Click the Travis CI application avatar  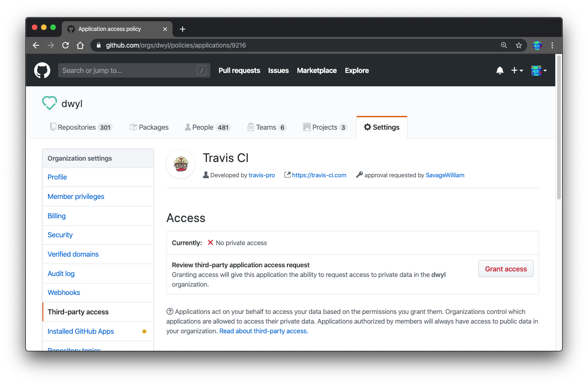click(180, 164)
